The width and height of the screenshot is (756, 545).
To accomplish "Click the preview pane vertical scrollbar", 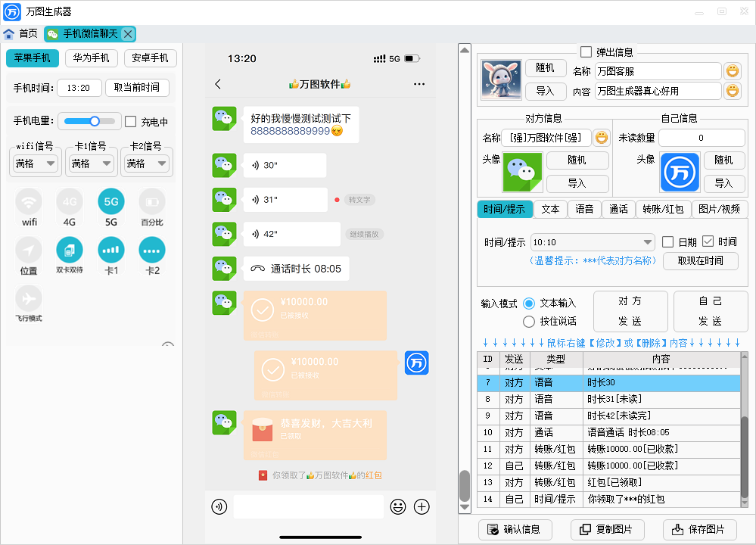I will [x=465, y=279].
